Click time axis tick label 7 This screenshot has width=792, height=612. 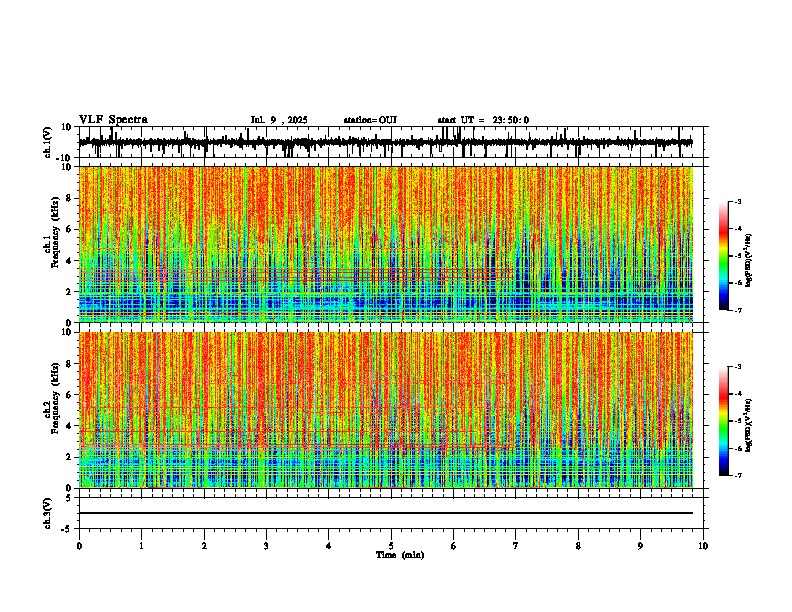click(516, 546)
